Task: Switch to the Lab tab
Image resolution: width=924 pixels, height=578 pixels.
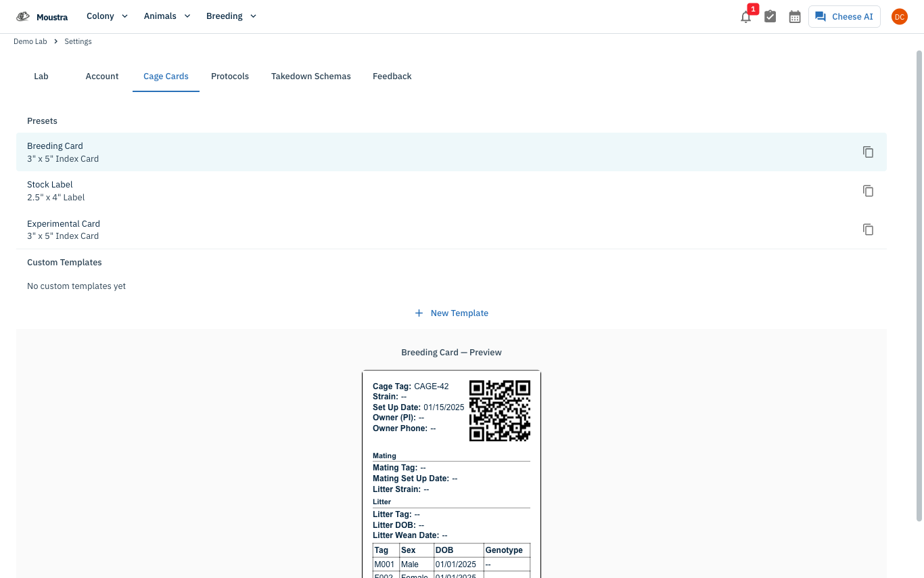Action: pos(41,76)
